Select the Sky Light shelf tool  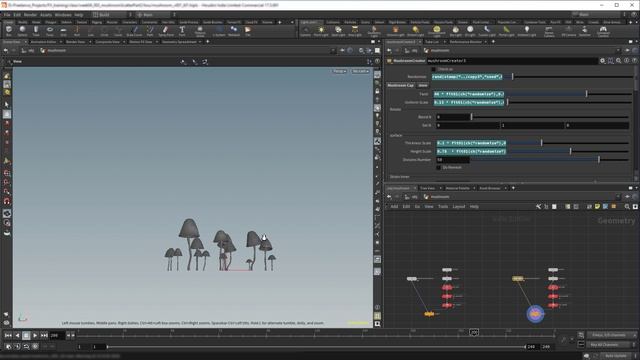[x=455, y=31]
